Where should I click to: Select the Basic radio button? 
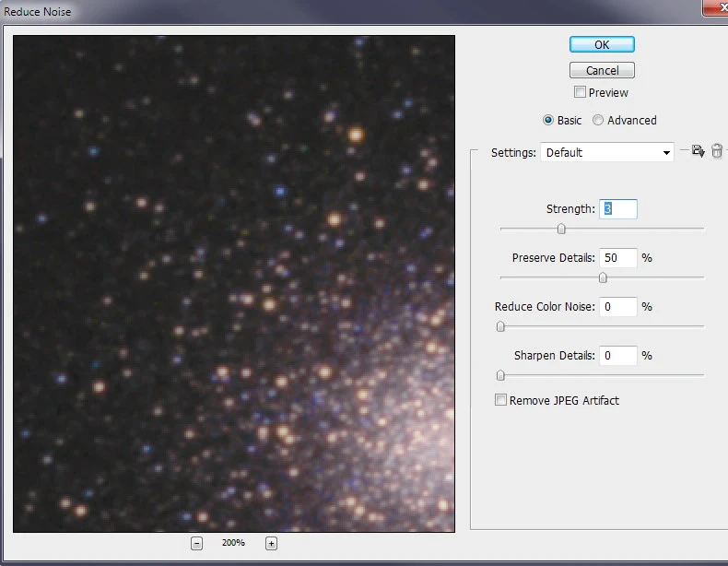pos(548,120)
